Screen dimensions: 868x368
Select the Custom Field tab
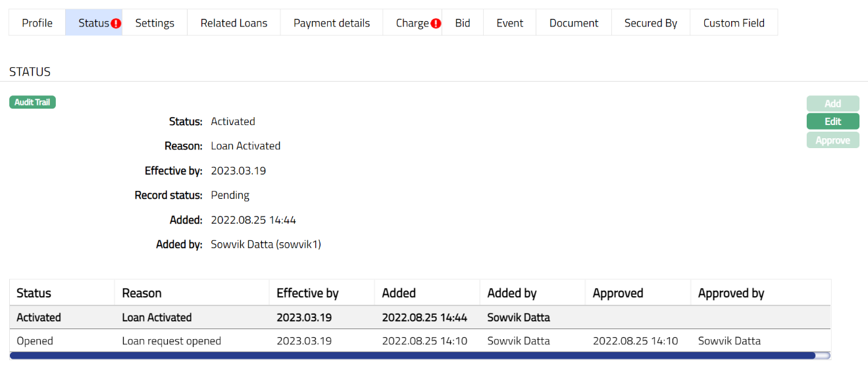[x=734, y=23]
